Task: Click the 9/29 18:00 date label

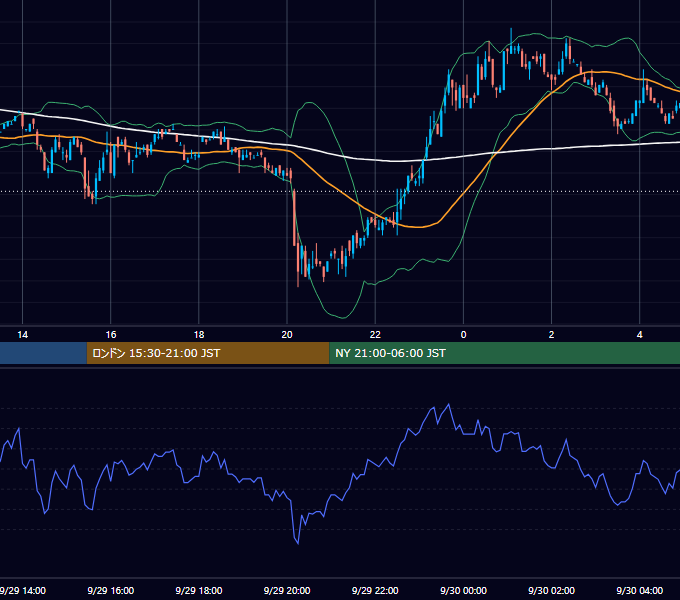Action: pyautogui.click(x=199, y=590)
